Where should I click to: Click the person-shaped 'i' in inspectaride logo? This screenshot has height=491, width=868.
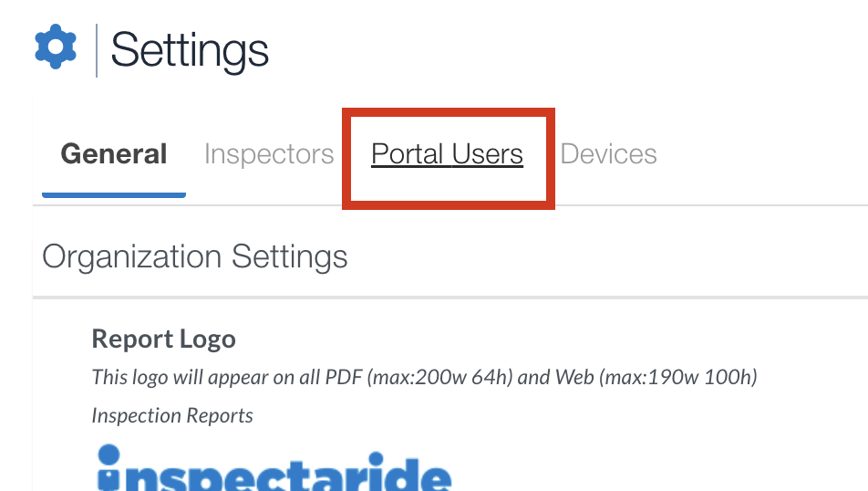(x=109, y=467)
